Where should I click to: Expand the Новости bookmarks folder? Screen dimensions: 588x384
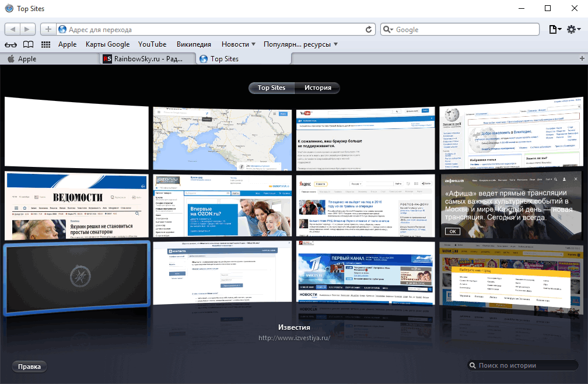pos(239,44)
